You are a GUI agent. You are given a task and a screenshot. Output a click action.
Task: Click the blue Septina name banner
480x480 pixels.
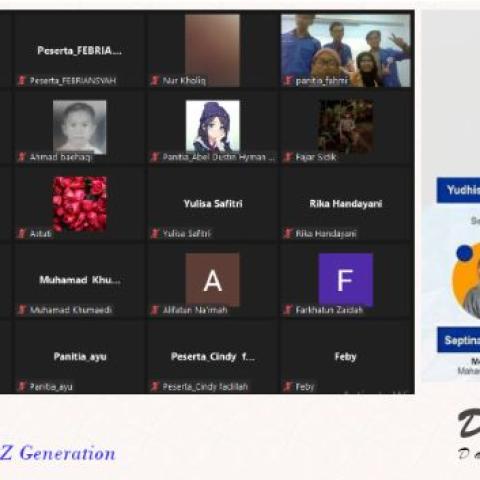(x=459, y=340)
